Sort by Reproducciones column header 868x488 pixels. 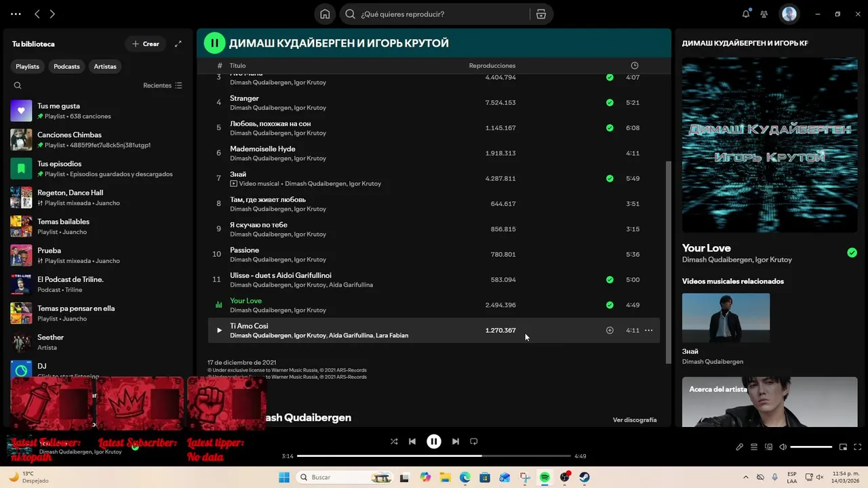tap(492, 66)
